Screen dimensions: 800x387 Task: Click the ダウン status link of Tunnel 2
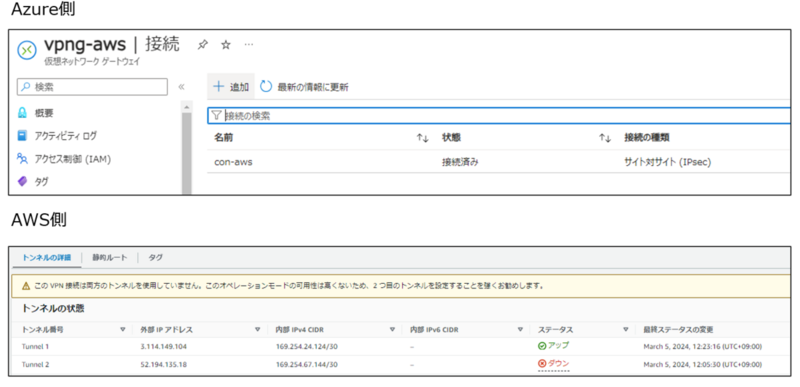click(x=558, y=364)
